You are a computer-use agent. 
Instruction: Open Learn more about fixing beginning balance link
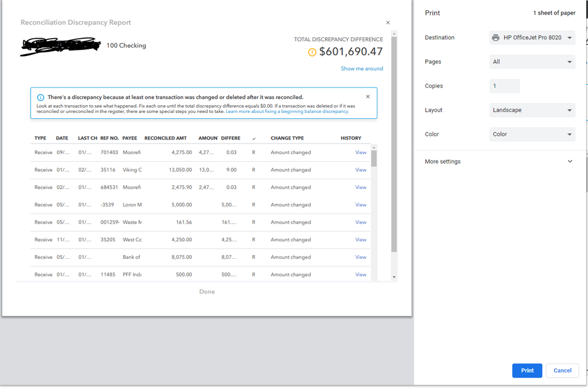pos(287,111)
